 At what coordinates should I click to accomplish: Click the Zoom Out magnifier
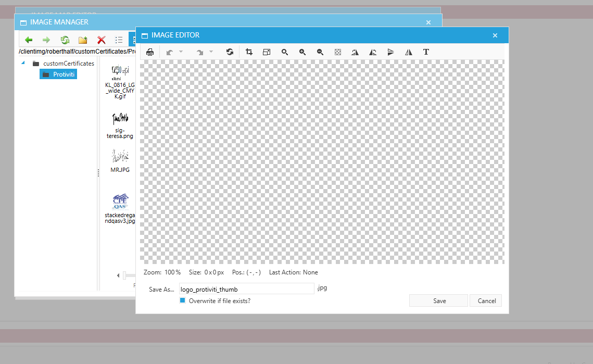coord(320,52)
